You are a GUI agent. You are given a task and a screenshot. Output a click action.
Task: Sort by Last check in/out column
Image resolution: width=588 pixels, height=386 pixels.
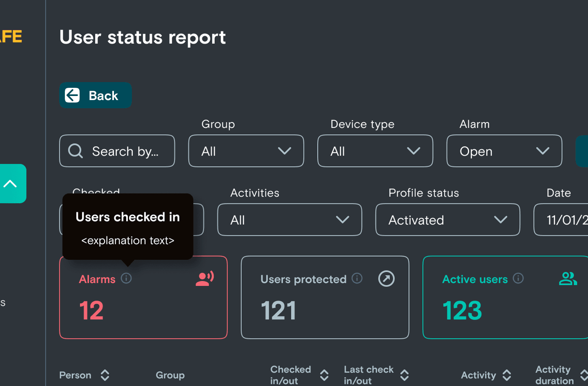point(404,375)
